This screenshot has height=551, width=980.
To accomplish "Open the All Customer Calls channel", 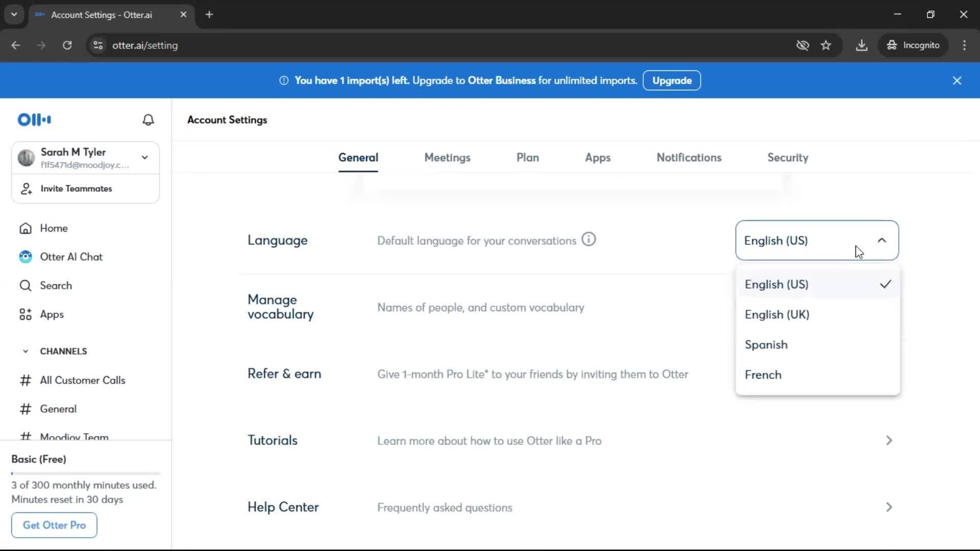I will 82,380.
